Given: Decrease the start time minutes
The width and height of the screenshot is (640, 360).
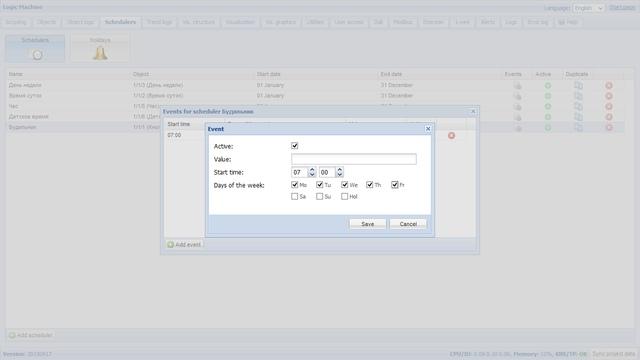Looking at the screenshot, I should (339, 175).
